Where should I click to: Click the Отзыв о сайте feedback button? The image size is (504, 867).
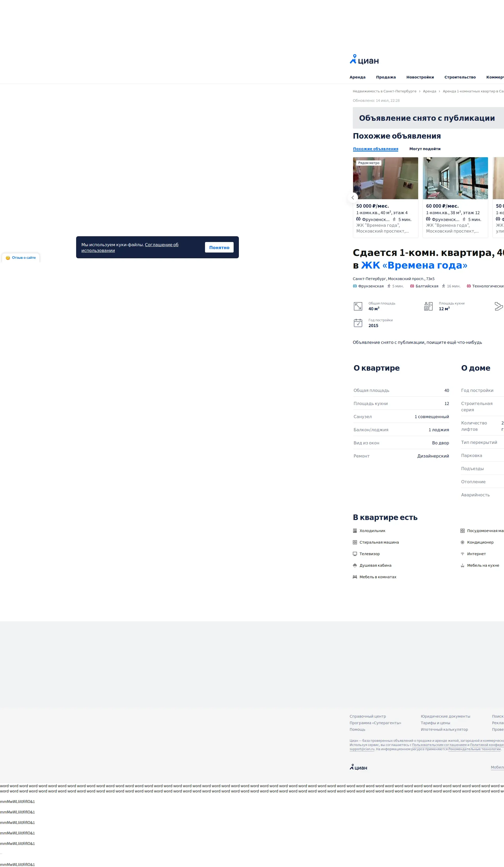21,258
